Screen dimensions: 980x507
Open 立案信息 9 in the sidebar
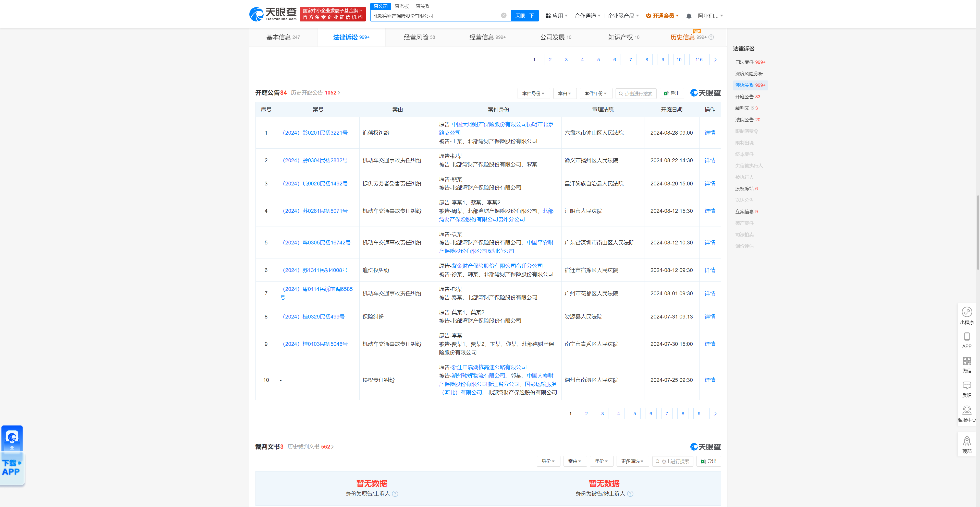pyautogui.click(x=746, y=211)
